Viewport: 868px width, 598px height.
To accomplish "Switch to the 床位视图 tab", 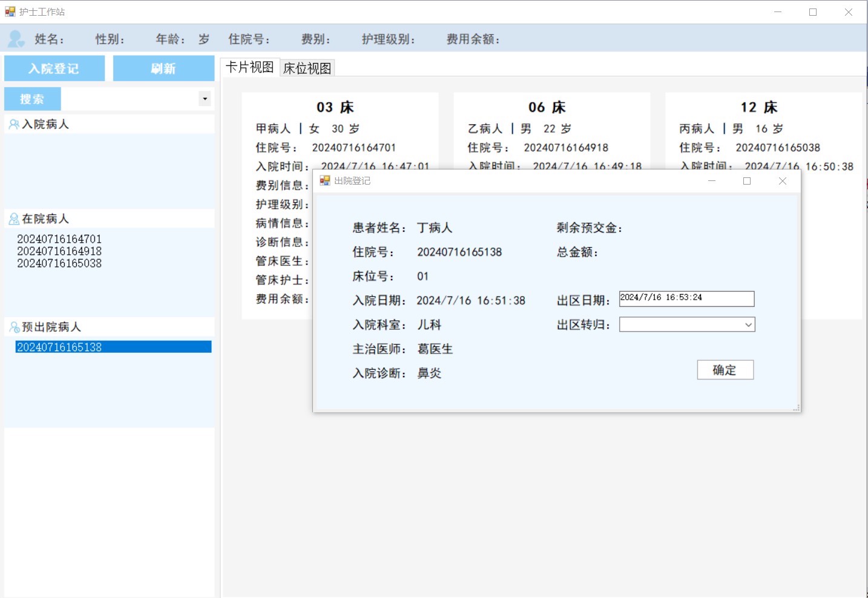I will click(307, 68).
